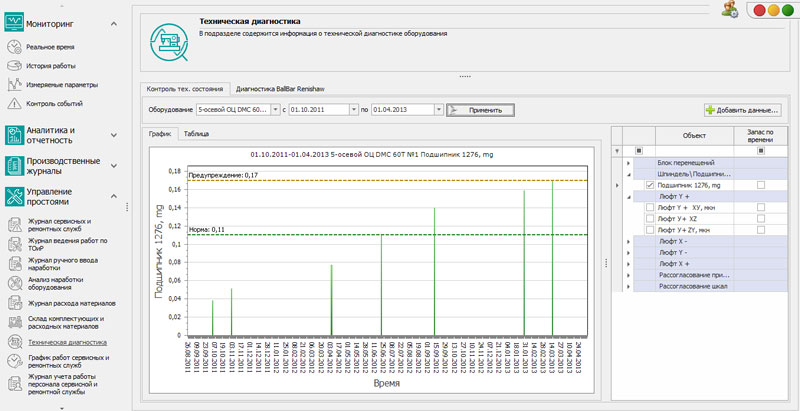The height and width of the screenshot is (411, 800).
Task: Expand the Блок перемещений tree row
Action: (629, 162)
